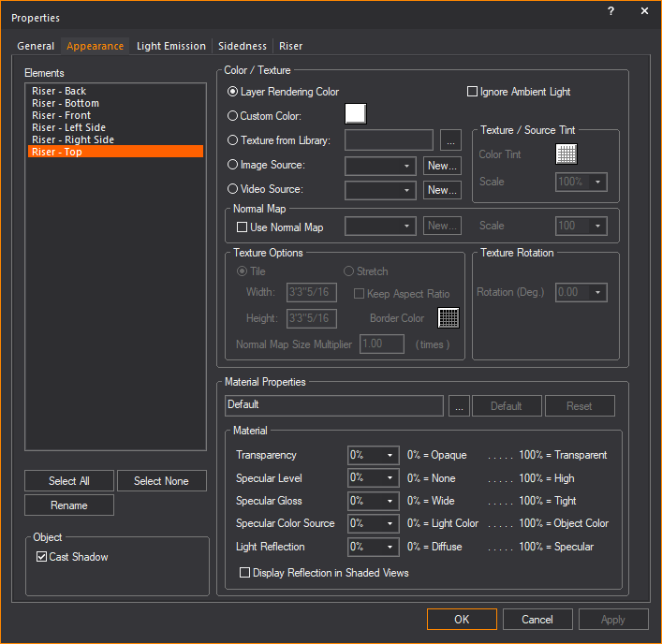Click the Default material name field

[334, 405]
